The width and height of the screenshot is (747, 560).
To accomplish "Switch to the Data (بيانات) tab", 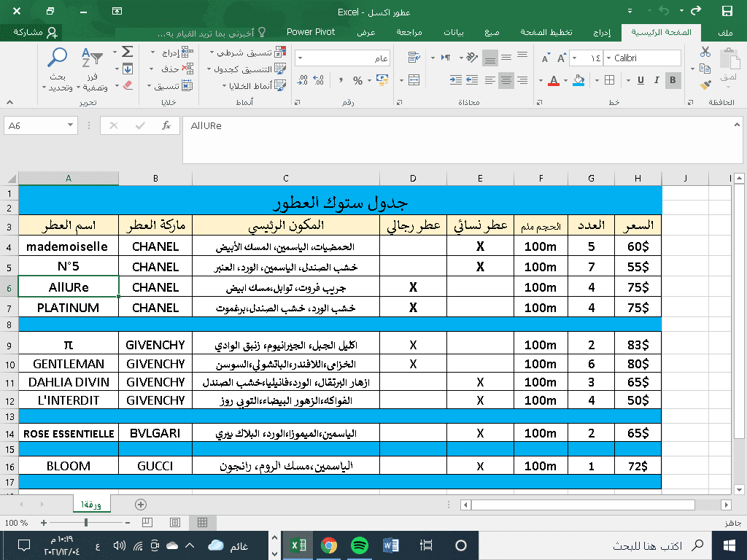I will click(454, 32).
